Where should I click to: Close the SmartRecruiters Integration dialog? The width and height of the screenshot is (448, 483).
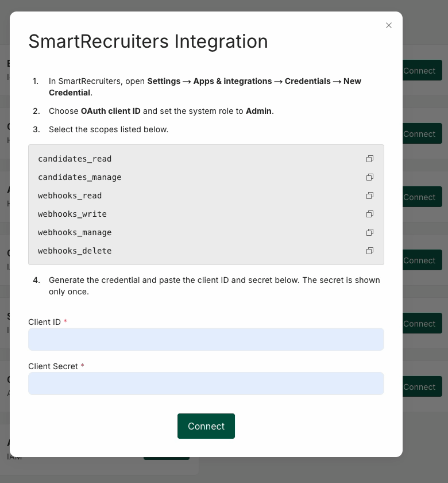tap(389, 25)
